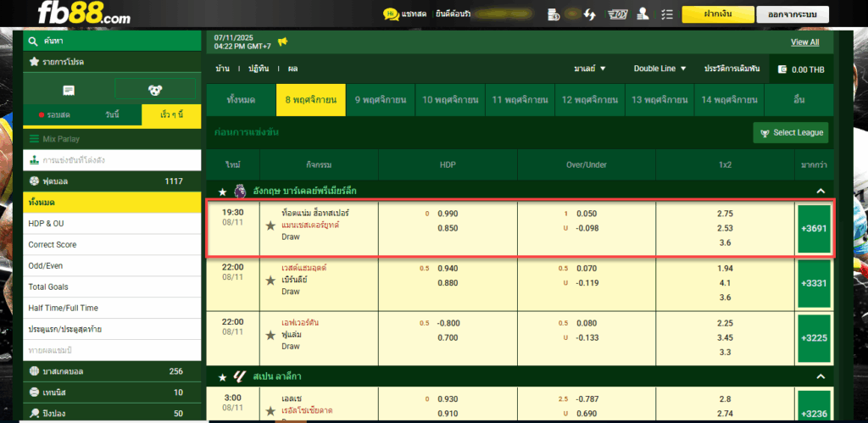Viewport: 868px width, 423px height.
Task: Expand the Mix Parlay section
Action: (x=112, y=139)
